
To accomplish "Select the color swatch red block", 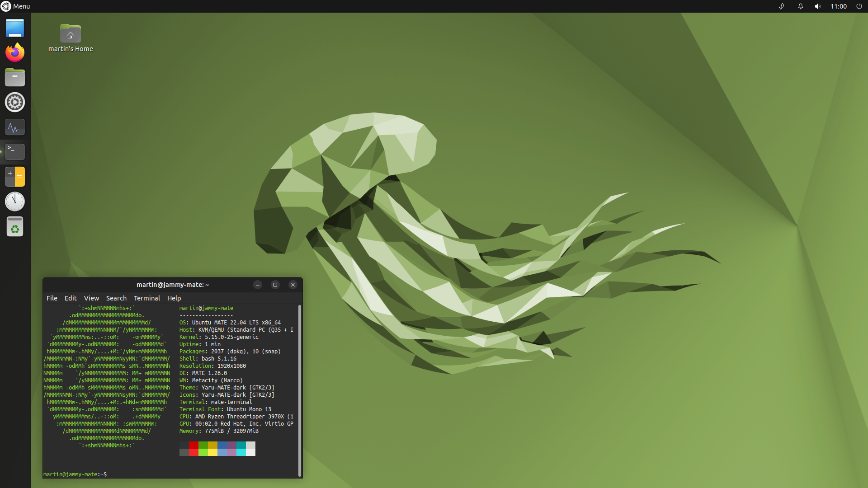I will point(194,446).
